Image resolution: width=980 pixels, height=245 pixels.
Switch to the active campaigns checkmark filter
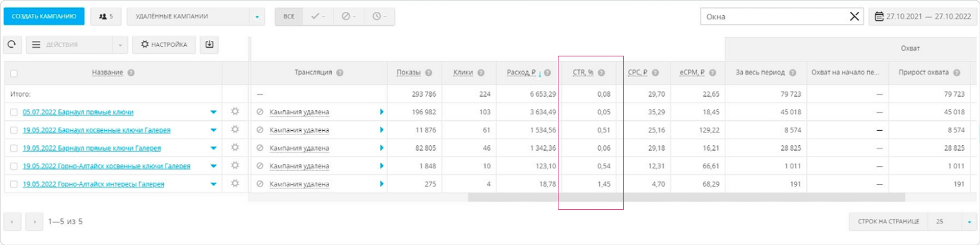pyautogui.click(x=318, y=16)
